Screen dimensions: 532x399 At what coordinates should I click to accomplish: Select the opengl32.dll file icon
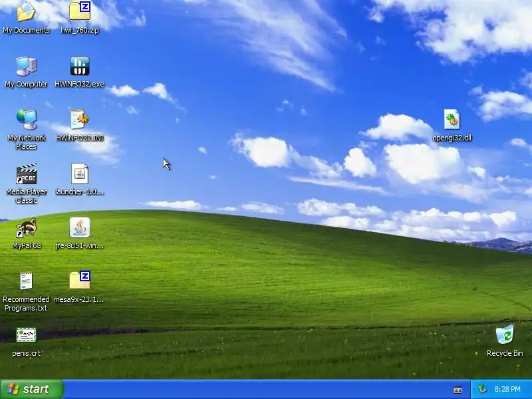point(452,120)
